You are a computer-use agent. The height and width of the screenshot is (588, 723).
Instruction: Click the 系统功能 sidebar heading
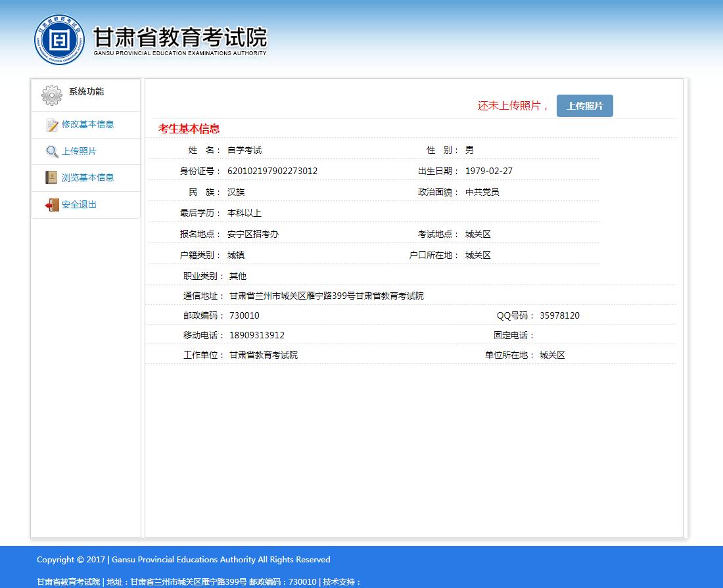[86, 91]
